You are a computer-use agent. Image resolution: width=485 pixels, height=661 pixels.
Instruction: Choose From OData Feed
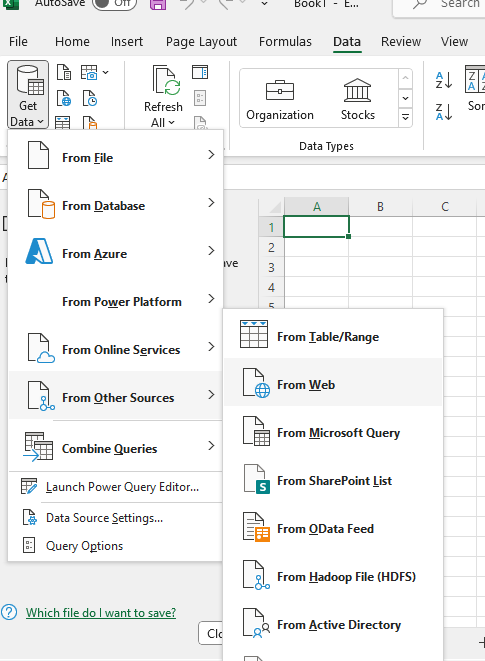[333, 529]
